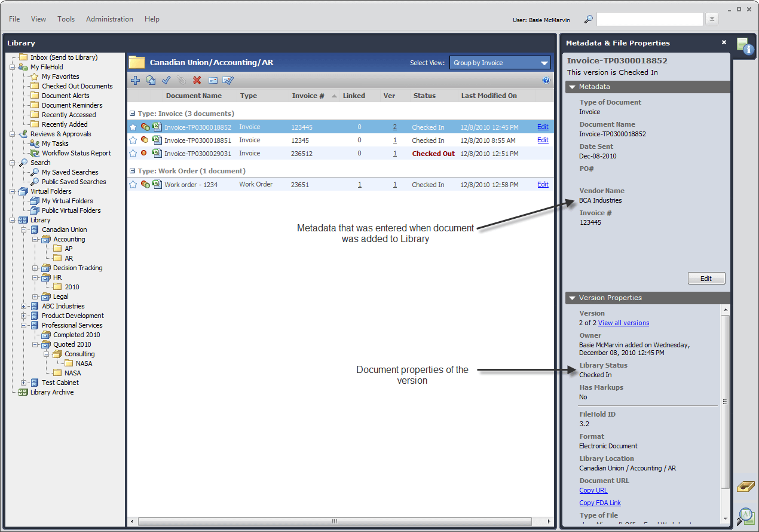
Task: Click the email envelope toolbar icon
Action: point(212,80)
